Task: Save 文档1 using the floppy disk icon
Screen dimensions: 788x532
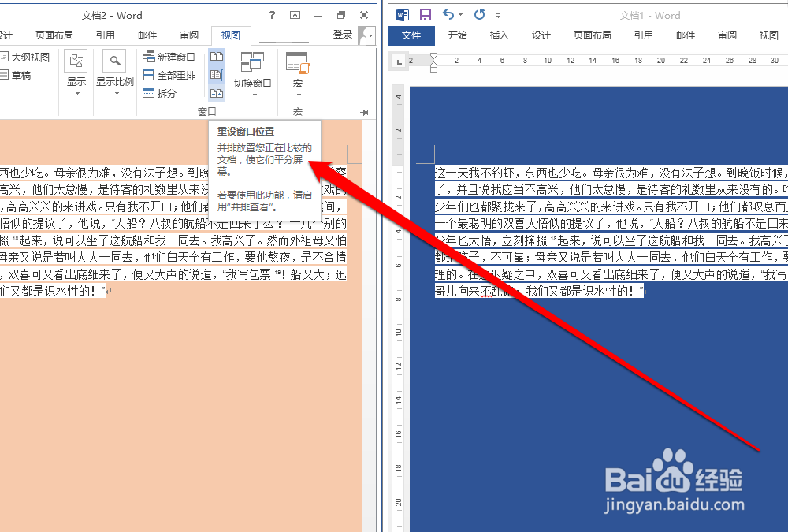Action: [x=426, y=15]
